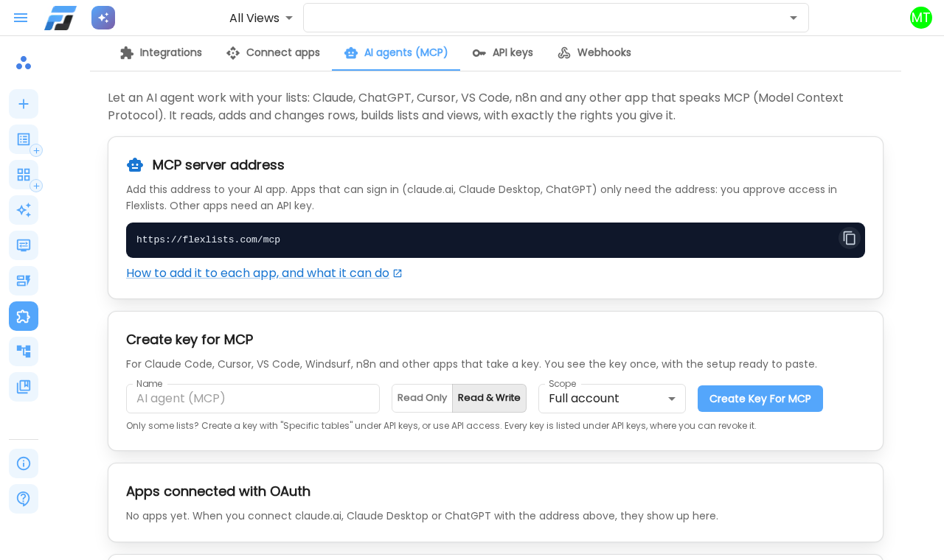Image resolution: width=944 pixels, height=560 pixels.
Task: Click the plus add-new sidebar icon
Action: [24, 104]
